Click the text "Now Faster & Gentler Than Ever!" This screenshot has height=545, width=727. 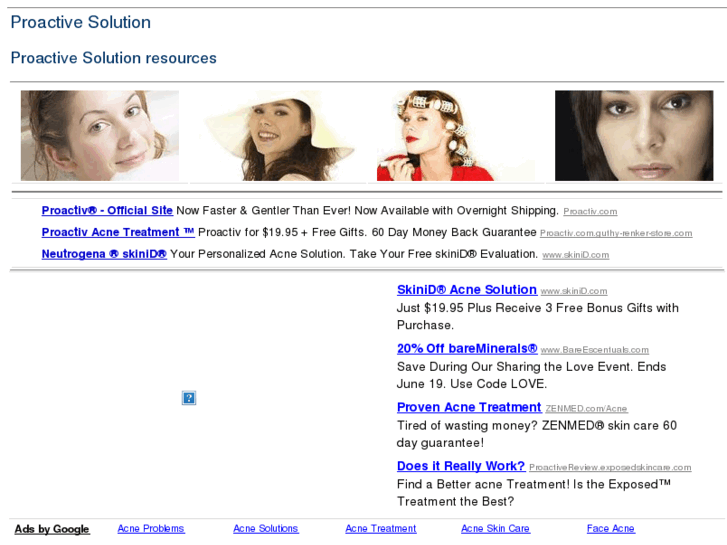[x=263, y=211]
